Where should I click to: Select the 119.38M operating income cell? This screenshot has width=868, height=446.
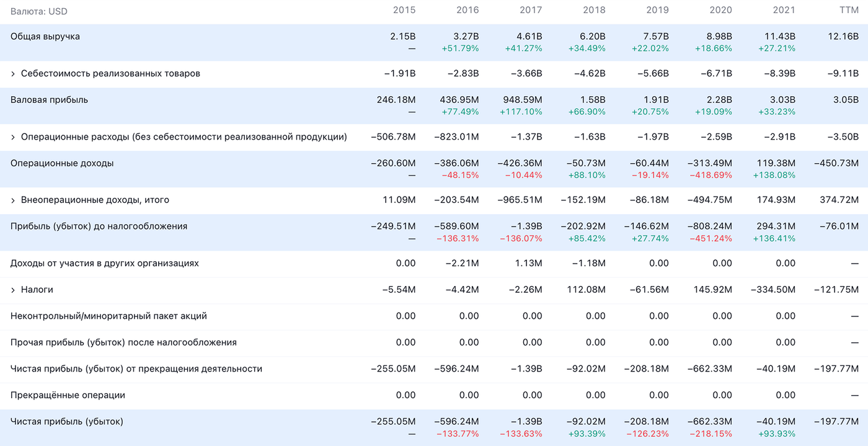click(x=774, y=163)
